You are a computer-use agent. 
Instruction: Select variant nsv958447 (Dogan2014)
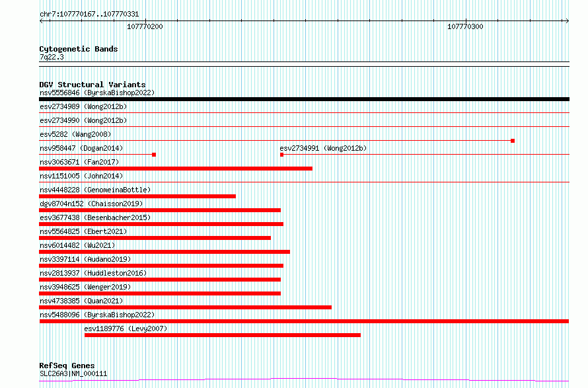coord(81,148)
